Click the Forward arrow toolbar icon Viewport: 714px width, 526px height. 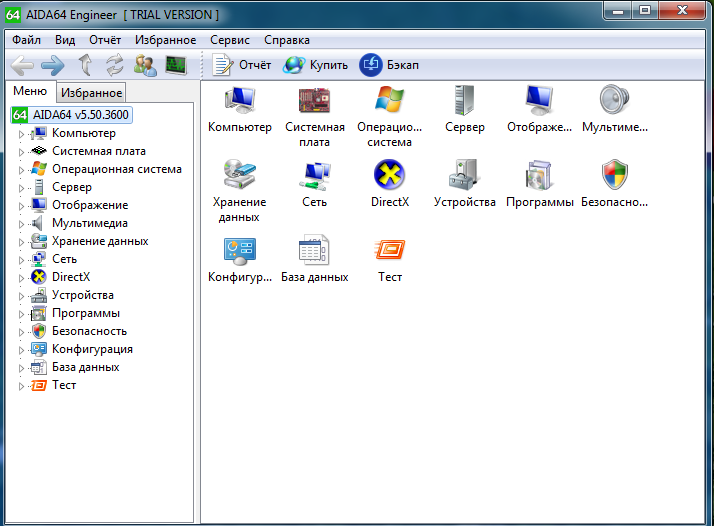pos(52,66)
